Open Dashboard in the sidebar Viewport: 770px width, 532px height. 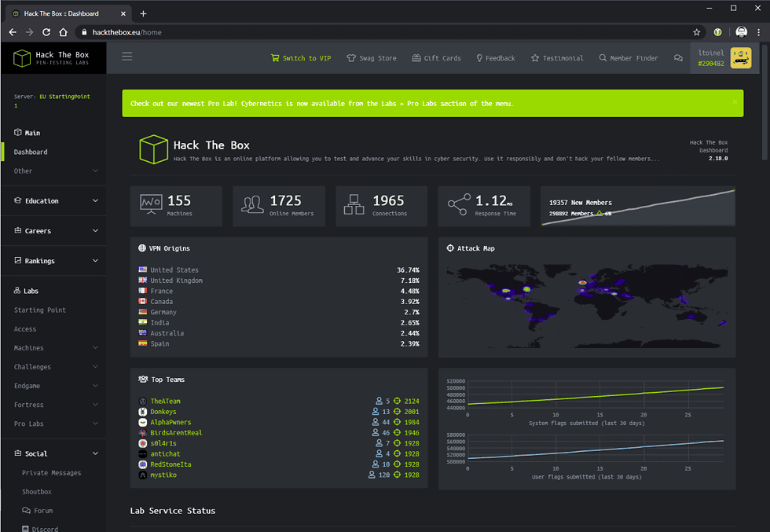pos(31,152)
